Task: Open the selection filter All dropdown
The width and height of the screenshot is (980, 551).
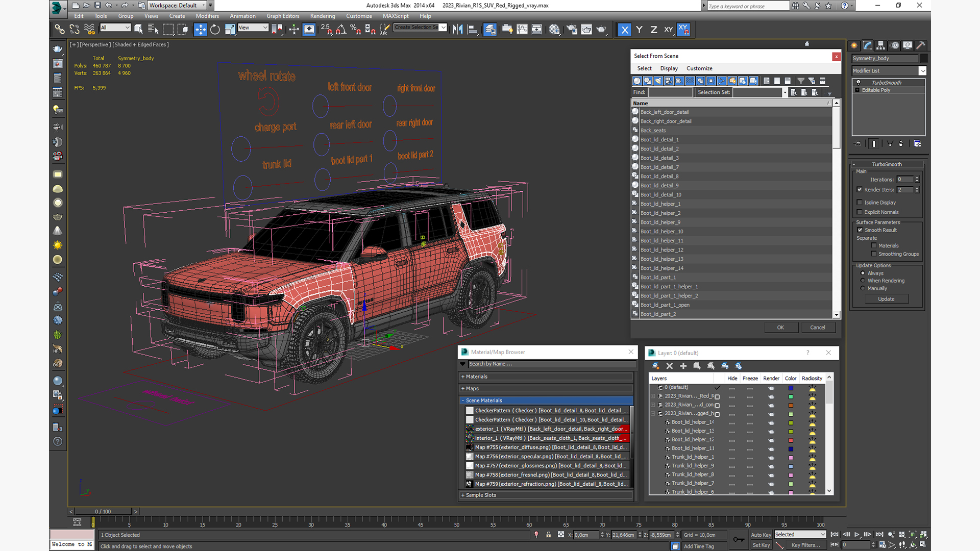Action: click(x=115, y=28)
